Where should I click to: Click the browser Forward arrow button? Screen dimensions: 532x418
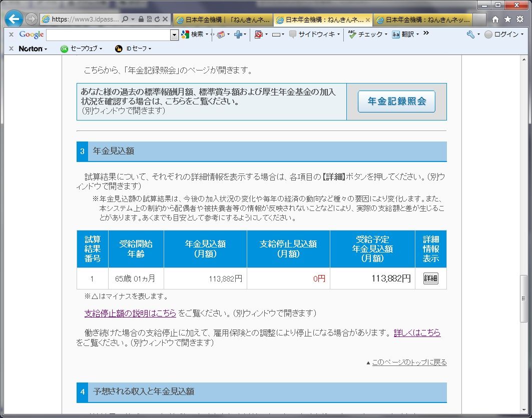31,19
